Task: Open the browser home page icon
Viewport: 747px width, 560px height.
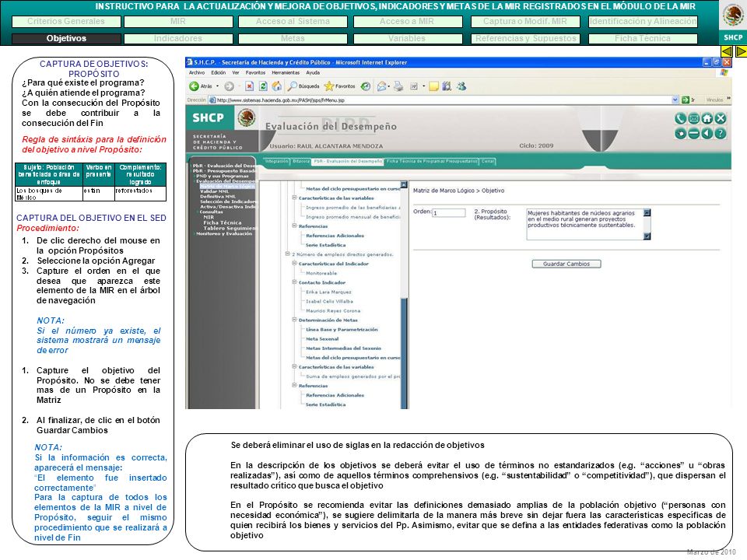Action: point(277,86)
